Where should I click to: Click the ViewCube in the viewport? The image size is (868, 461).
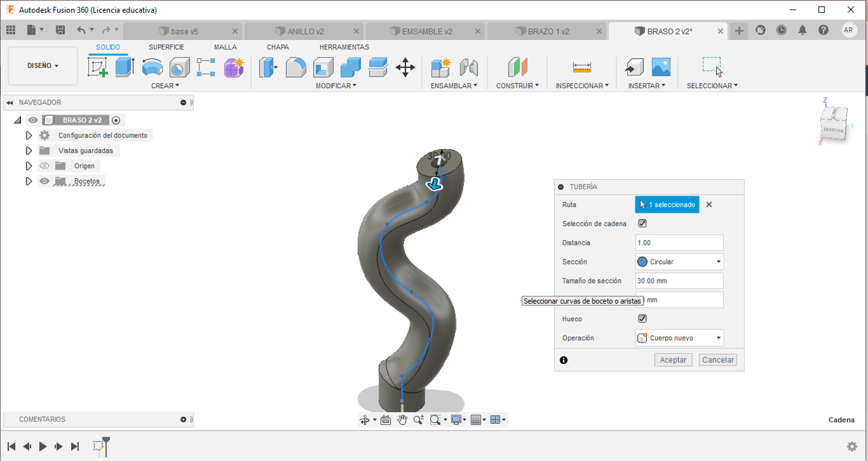coord(833,125)
